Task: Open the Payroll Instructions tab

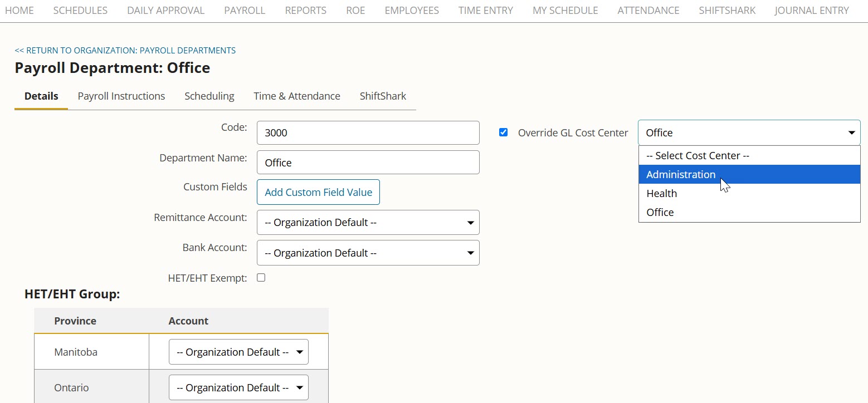Action: [x=121, y=96]
